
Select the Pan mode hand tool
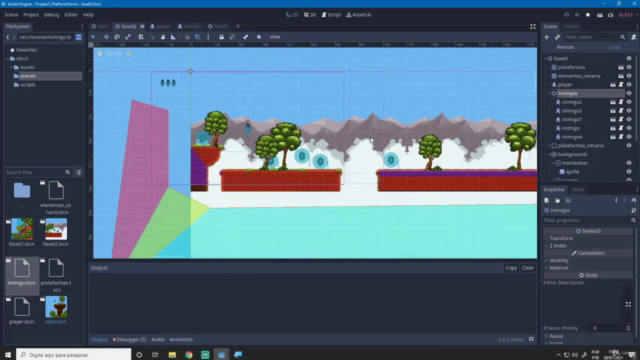click(162, 37)
